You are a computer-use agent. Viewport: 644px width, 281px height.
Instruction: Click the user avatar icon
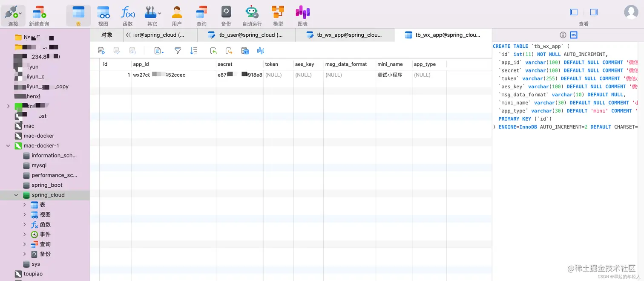point(631,12)
